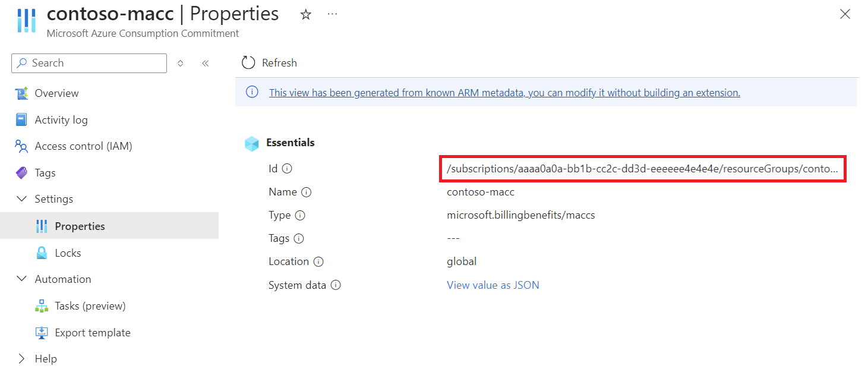Open the more options ellipsis menu

(333, 14)
